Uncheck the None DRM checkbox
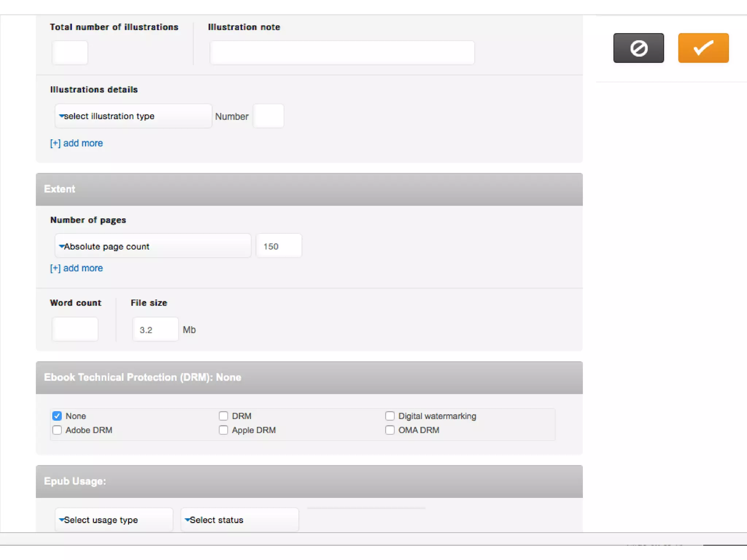 [57, 416]
